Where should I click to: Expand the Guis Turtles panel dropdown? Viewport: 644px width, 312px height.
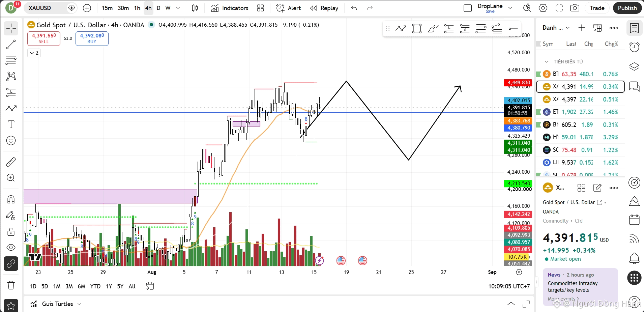pyautogui.click(x=79, y=304)
